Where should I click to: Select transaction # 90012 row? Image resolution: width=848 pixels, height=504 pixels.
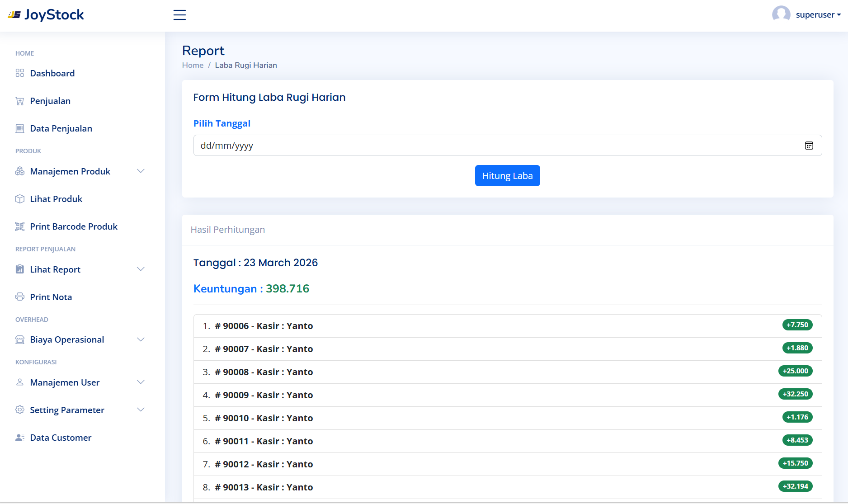(x=508, y=464)
